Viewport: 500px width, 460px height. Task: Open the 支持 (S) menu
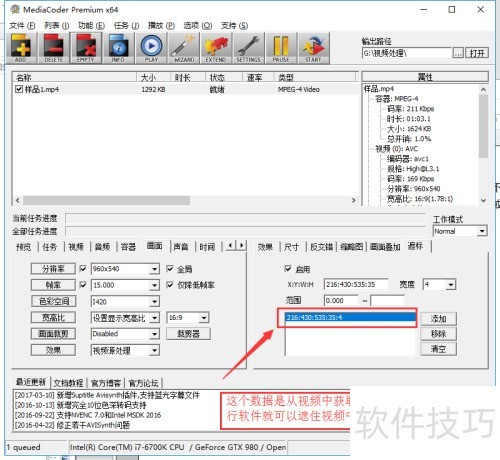click(x=234, y=25)
